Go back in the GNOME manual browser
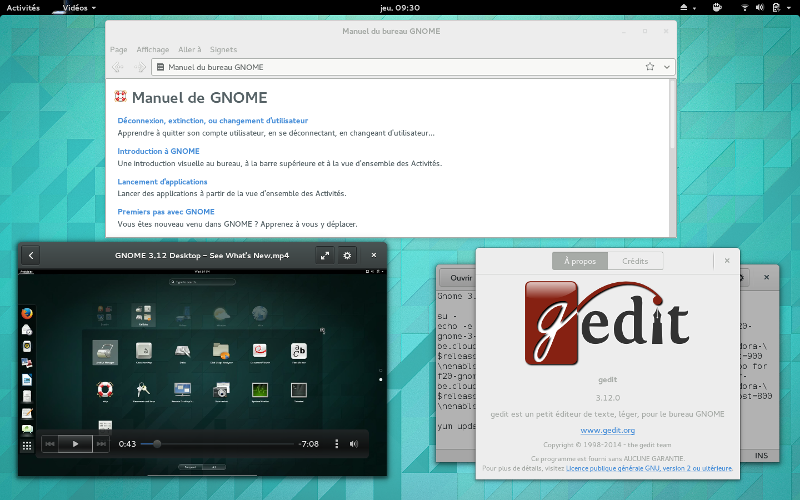The image size is (800, 500). point(118,67)
